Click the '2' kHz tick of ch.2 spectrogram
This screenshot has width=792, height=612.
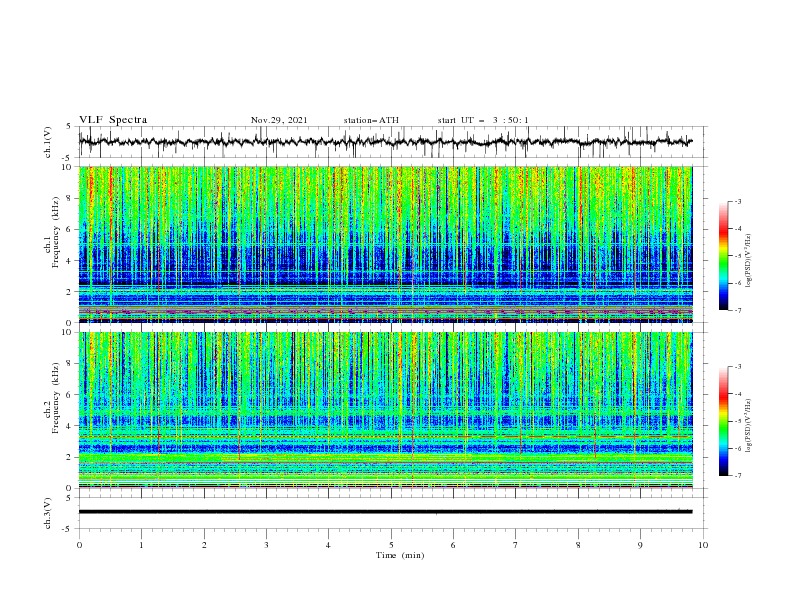tap(70, 457)
